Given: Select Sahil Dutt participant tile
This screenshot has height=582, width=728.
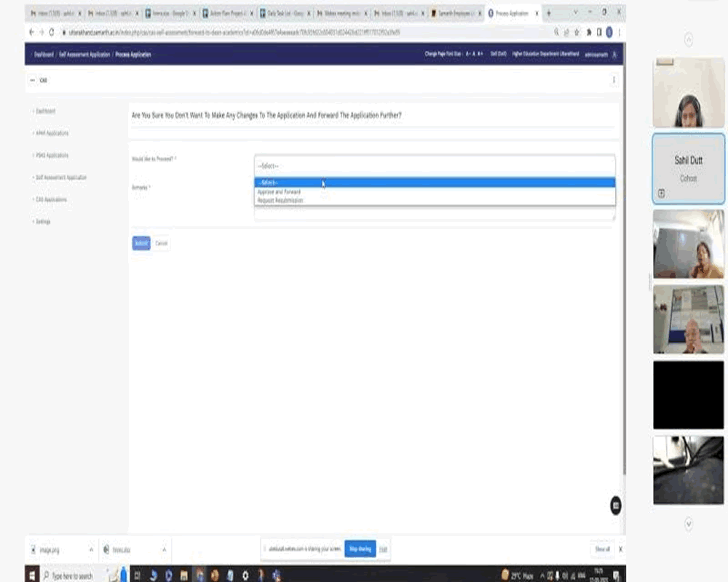Looking at the screenshot, I should coord(688,169).
